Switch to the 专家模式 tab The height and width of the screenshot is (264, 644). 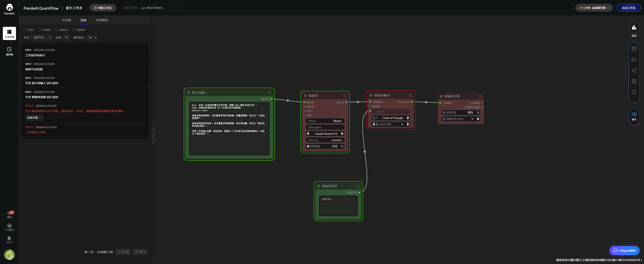(102, 20)
